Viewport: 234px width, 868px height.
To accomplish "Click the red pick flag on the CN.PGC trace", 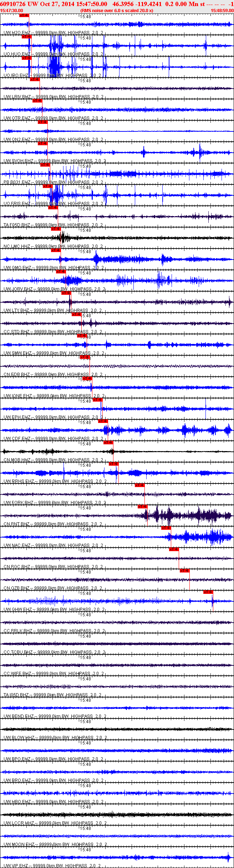I will click(x=174, y=549).
